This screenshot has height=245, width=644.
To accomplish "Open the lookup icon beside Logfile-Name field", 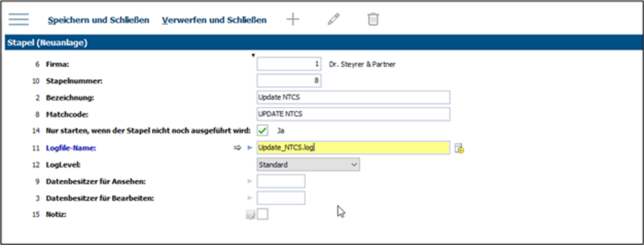I will [x=459, y=148].
